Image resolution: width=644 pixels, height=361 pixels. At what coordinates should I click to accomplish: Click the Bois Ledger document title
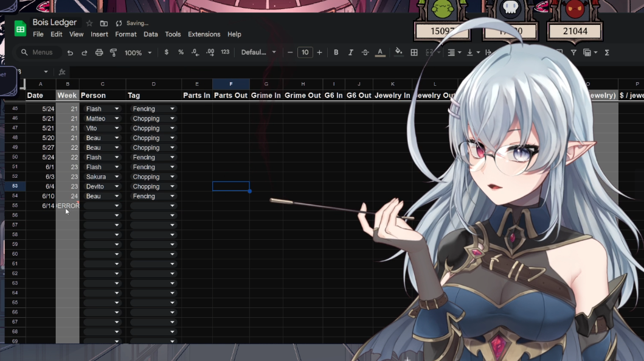(55, 23)
